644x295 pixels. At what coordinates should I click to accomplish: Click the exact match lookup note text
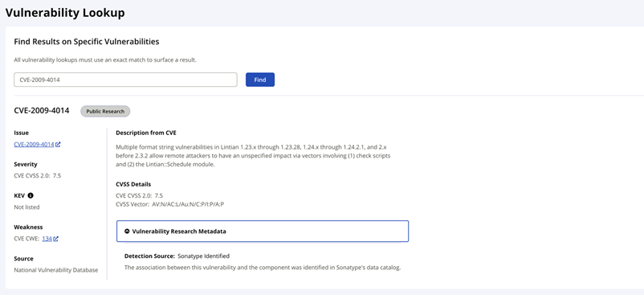click(x=105, y=60)
